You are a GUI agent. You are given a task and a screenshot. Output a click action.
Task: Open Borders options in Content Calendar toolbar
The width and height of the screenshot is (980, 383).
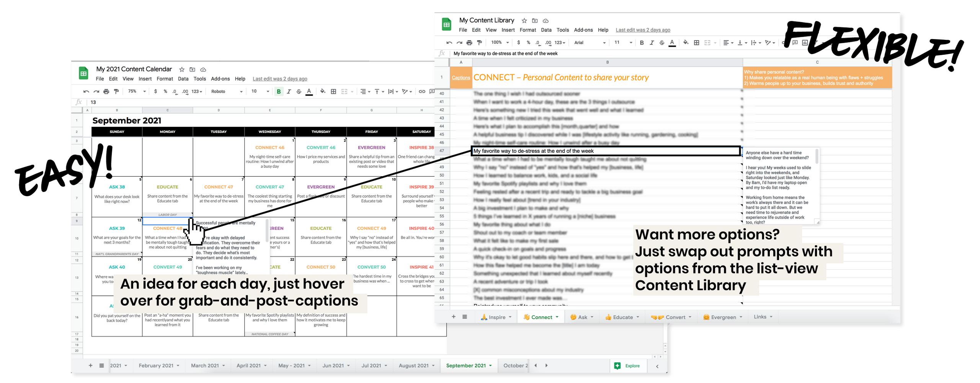333,92
